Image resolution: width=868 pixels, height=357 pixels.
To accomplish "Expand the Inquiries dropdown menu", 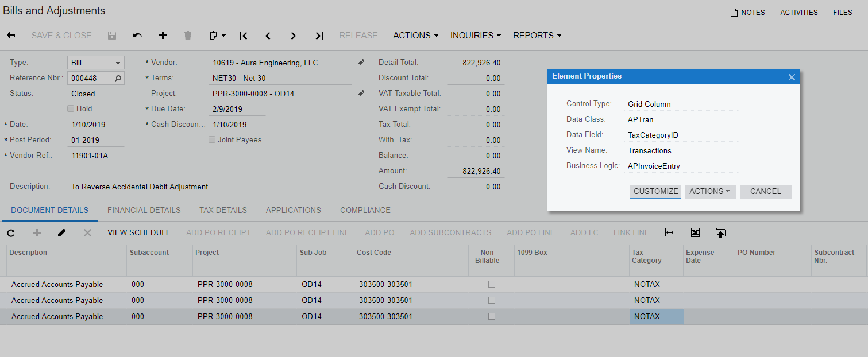I will [475, 36].
